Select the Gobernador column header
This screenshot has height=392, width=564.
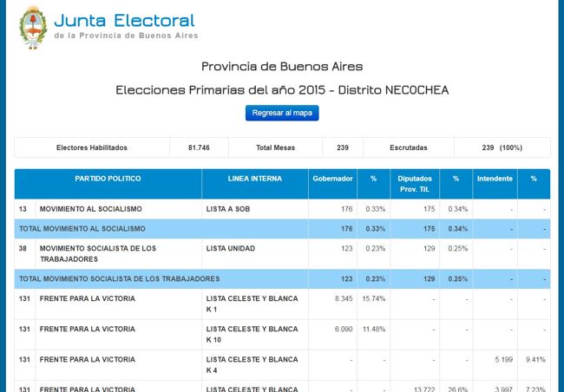(x=331, y=179)
